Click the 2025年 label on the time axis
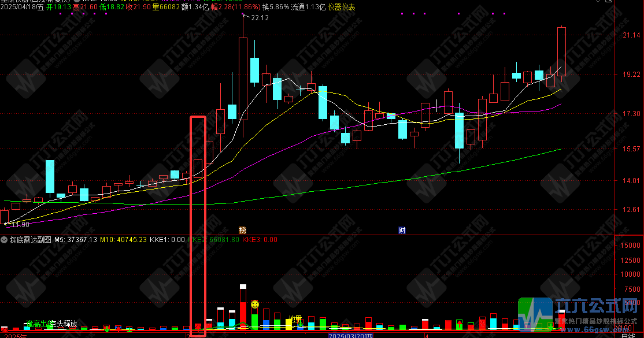The height and width of the screenshot is (338, 644). point(15,335)
